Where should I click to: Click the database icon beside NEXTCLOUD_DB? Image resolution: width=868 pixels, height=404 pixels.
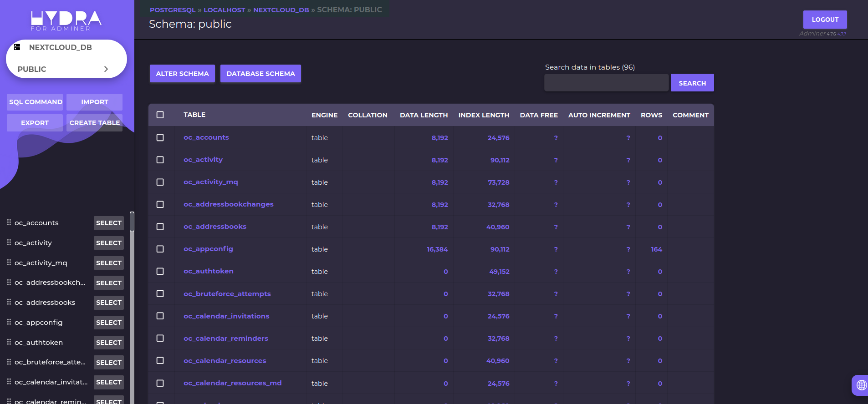coord(17,47)
